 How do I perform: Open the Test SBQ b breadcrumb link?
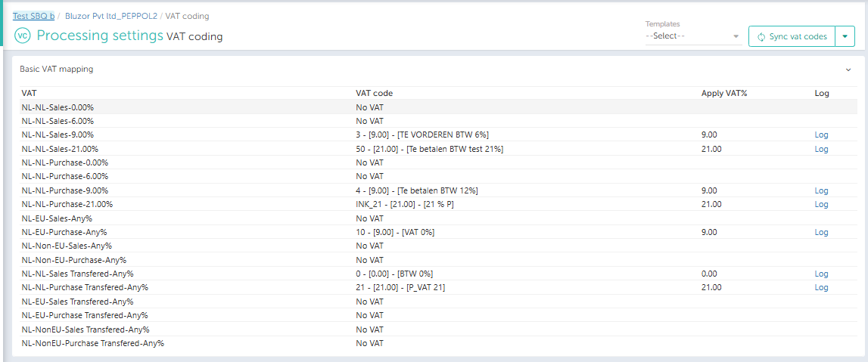coord(33,16)
